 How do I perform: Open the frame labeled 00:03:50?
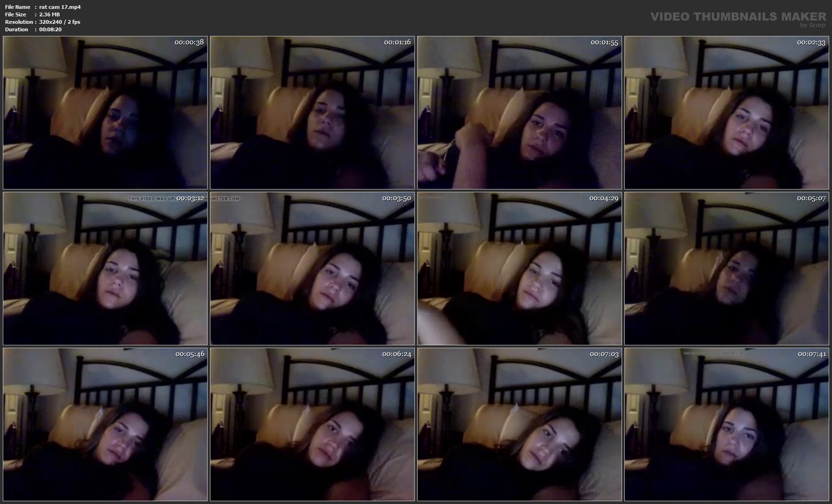312,268
